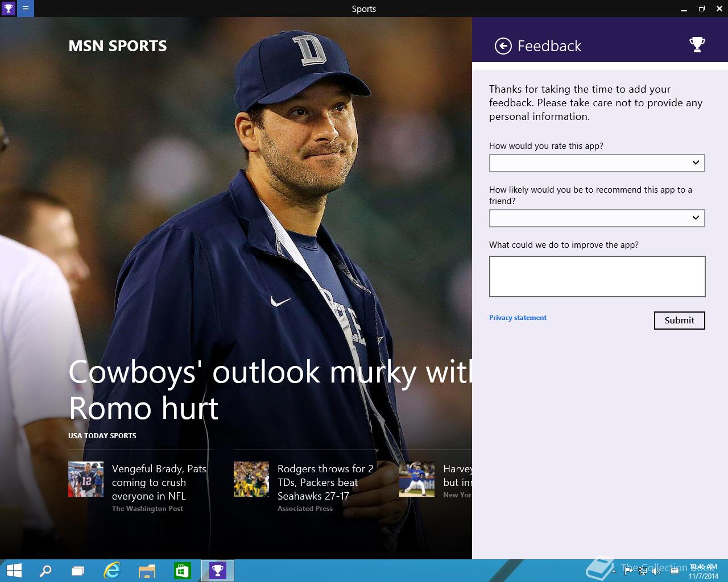The image size is (728, 582).
Task: Click the MSN SPORTS heading
Action: 118,46
